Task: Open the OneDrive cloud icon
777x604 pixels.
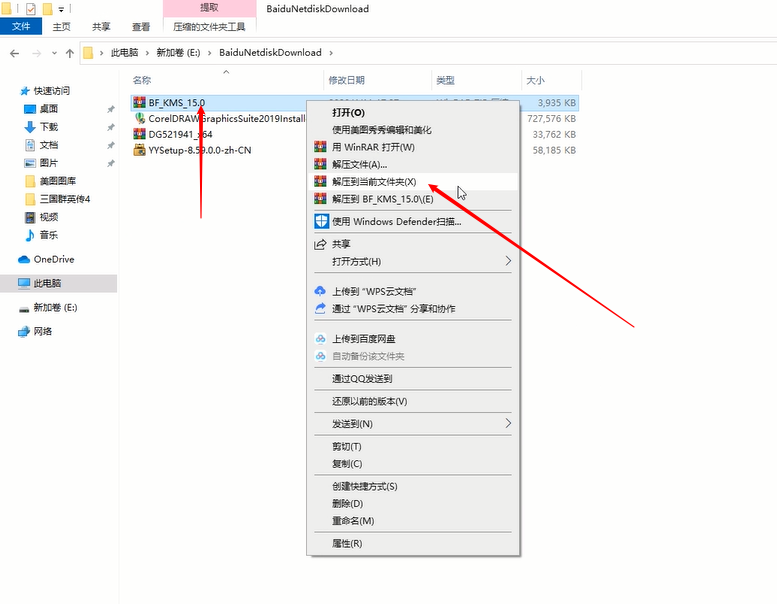Action: tap(24, 259)
